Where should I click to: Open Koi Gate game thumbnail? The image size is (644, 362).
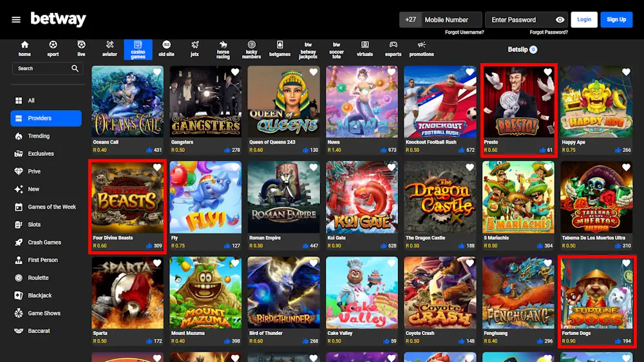pos(362,197)
